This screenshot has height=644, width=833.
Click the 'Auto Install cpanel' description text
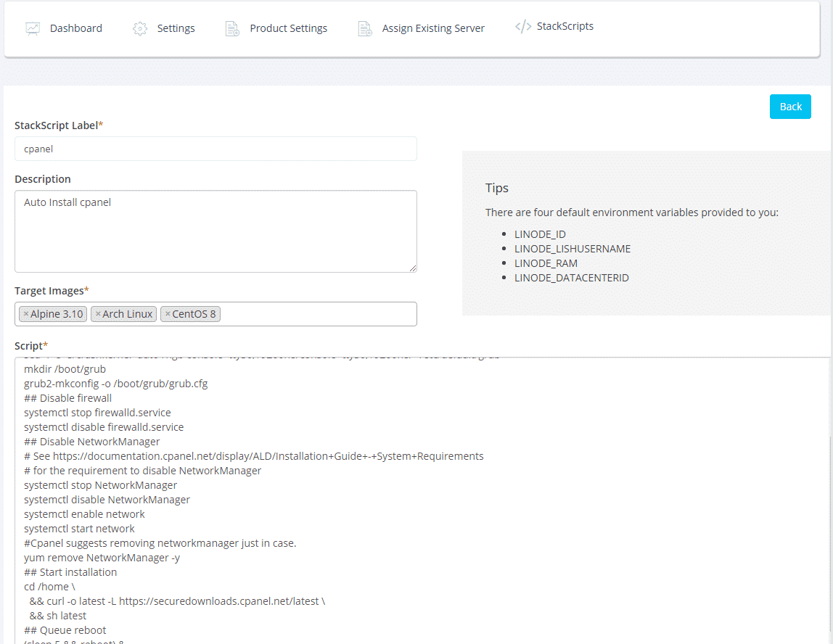[67, 202]
